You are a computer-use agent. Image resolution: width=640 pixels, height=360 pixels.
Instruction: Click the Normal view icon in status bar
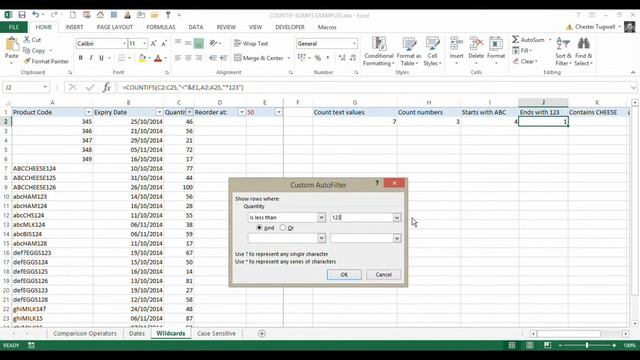(511, 345)
